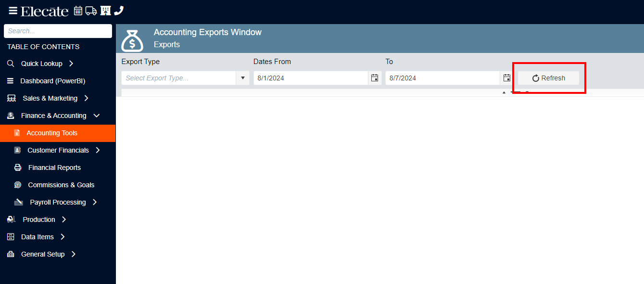Open the hamburger menu icon
644x284 pixels.
tap(13, 11)
